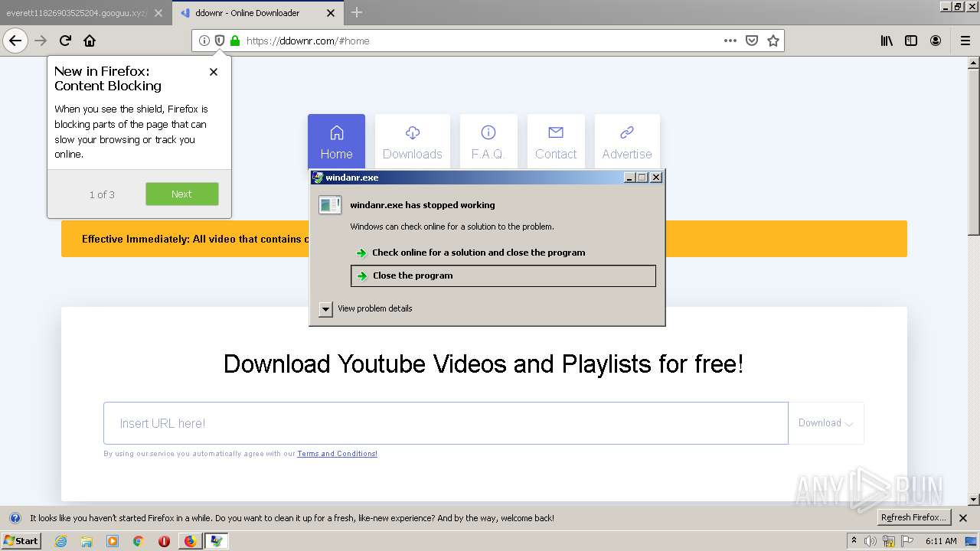Reload the current page
The image size is (980, 551).
coord(66,41)
